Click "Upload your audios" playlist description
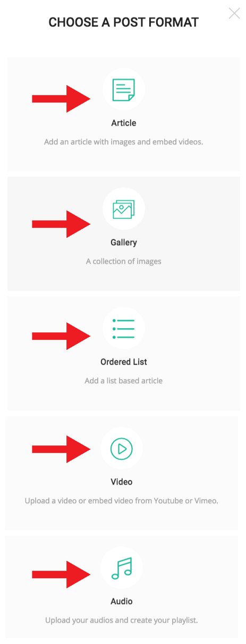The width and height of the screenshot is (246, 644). tap(122, 620)
